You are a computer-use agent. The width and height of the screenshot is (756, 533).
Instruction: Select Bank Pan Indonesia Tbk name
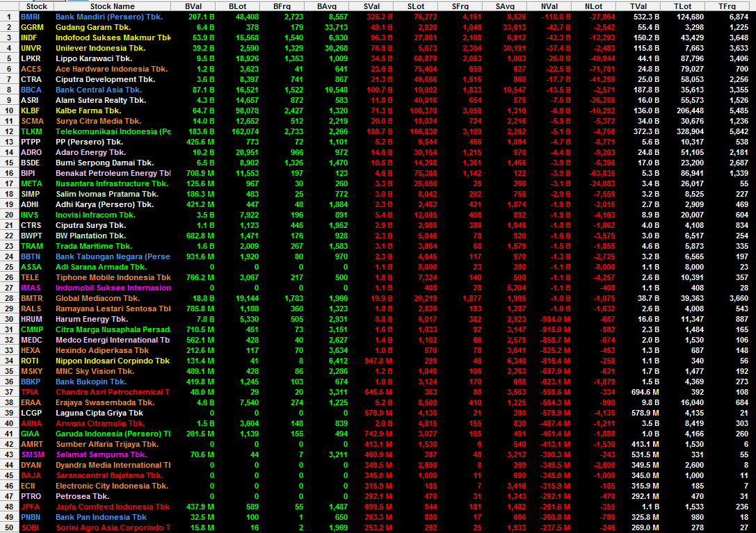pyautogui.click(x=101, y=518)
